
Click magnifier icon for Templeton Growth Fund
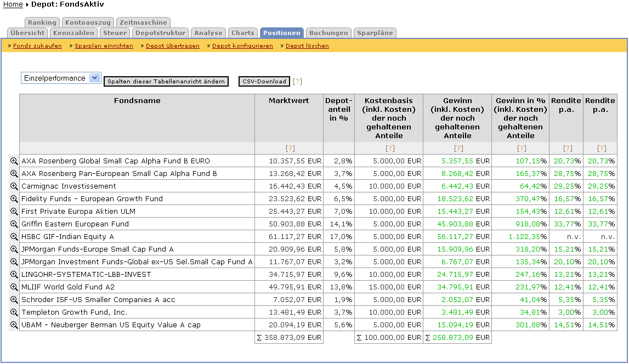[14, 312]
